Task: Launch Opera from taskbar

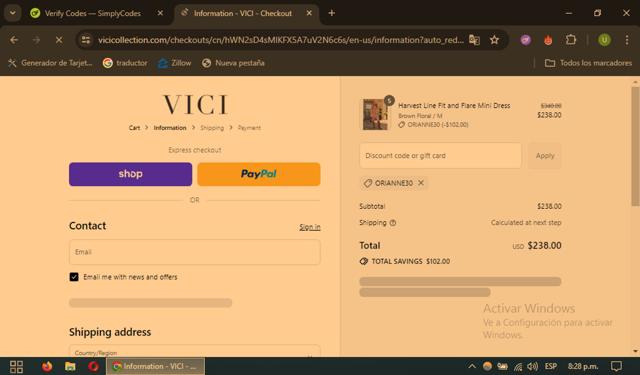Action: tap(93, 366)
